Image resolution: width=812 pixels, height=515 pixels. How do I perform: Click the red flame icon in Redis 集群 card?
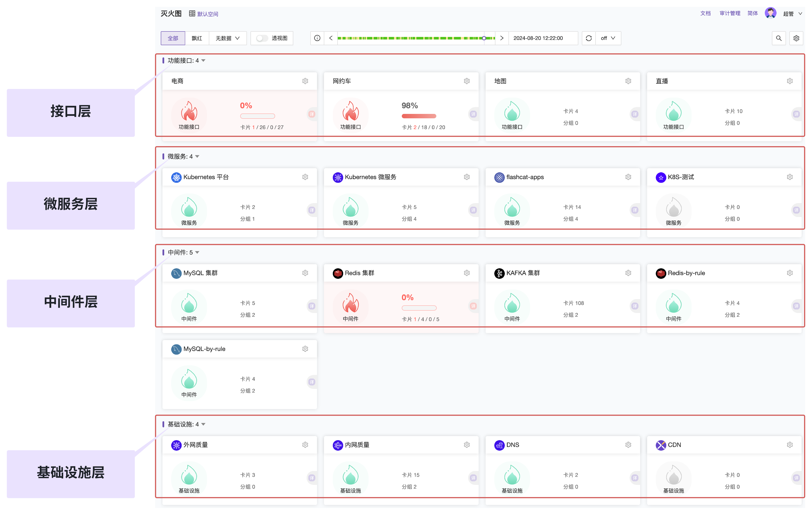(350, 303)
